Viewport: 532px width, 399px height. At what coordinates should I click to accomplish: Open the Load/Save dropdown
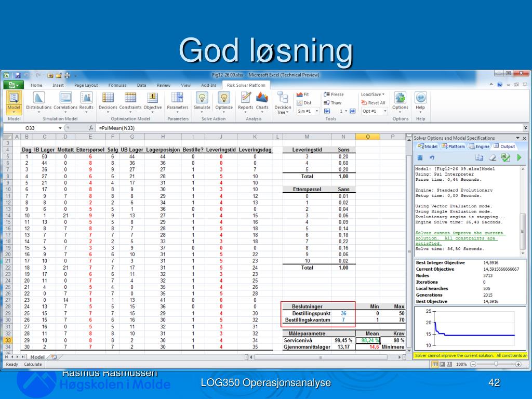pos(373,95)
